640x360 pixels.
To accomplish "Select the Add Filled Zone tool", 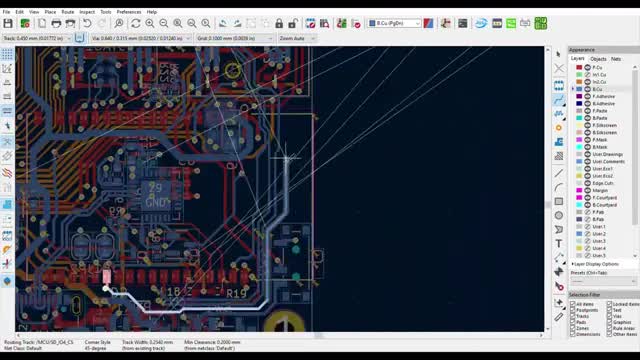I will coord(559,142).
